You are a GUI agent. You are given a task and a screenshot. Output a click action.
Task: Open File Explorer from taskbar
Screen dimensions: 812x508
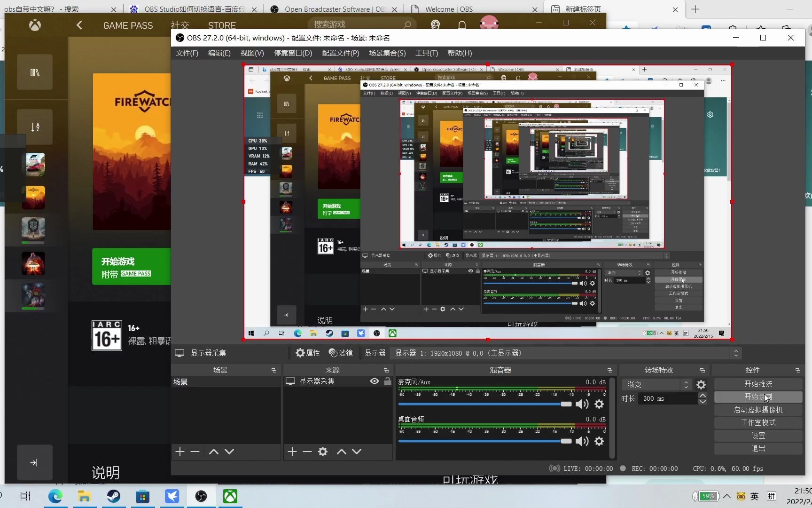(84, 496)
